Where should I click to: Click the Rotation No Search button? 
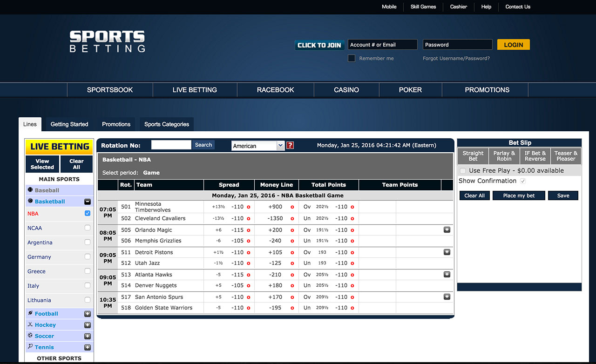203,145
